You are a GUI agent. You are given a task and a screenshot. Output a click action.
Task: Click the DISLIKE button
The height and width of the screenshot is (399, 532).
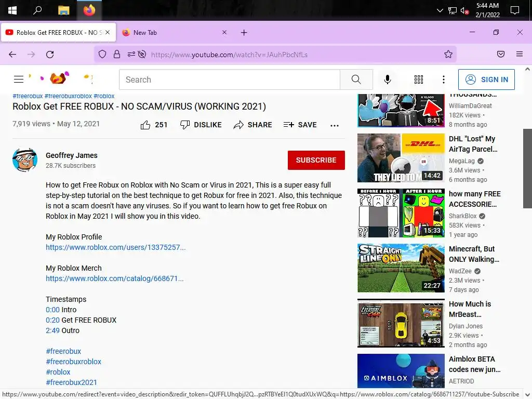point(201,125)
